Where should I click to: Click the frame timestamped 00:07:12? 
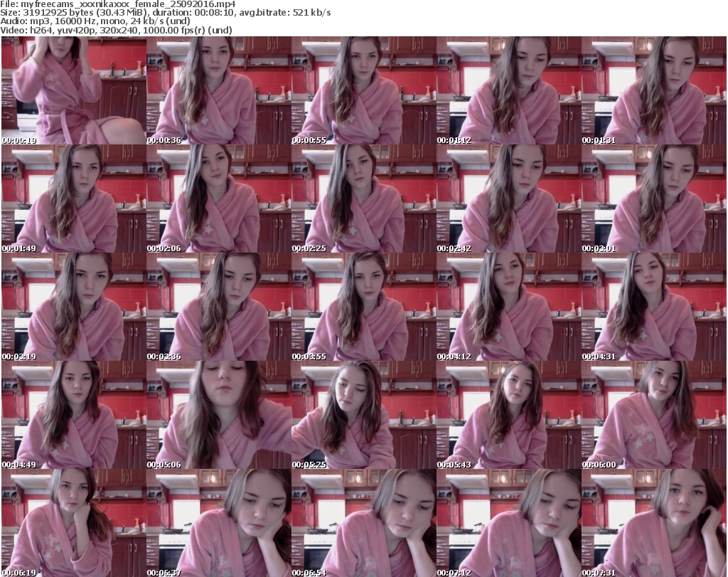[508, 522]
